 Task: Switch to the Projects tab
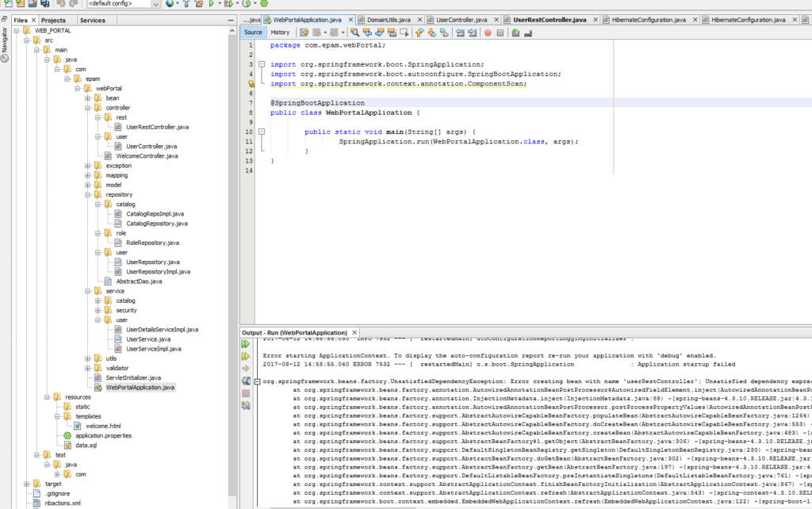point(53,20)
